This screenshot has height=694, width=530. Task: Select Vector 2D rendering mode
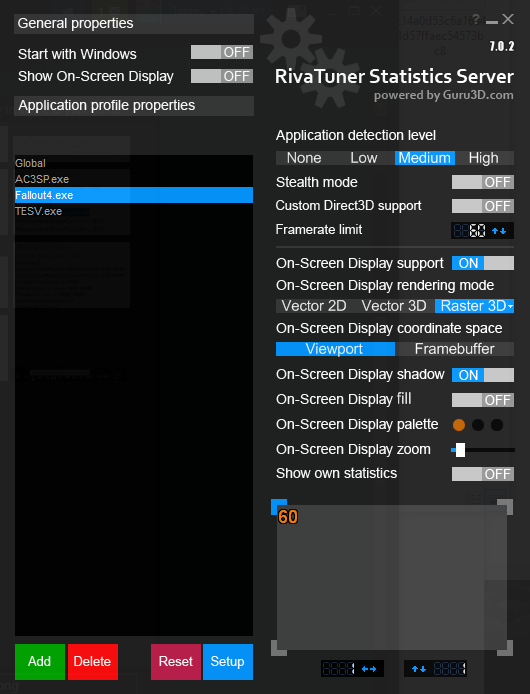(x=314, y=306)
